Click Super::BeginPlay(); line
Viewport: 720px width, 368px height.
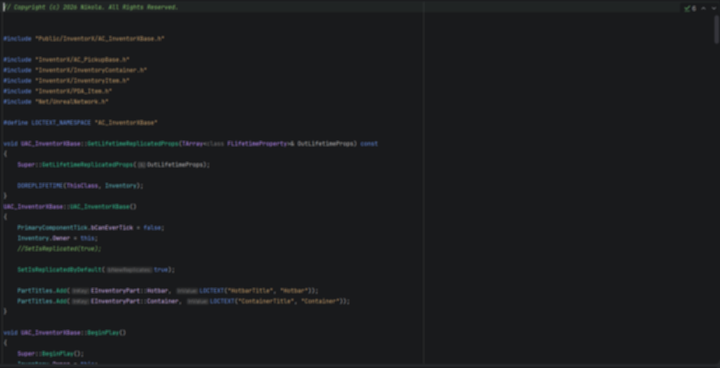(x=51, y=354)
